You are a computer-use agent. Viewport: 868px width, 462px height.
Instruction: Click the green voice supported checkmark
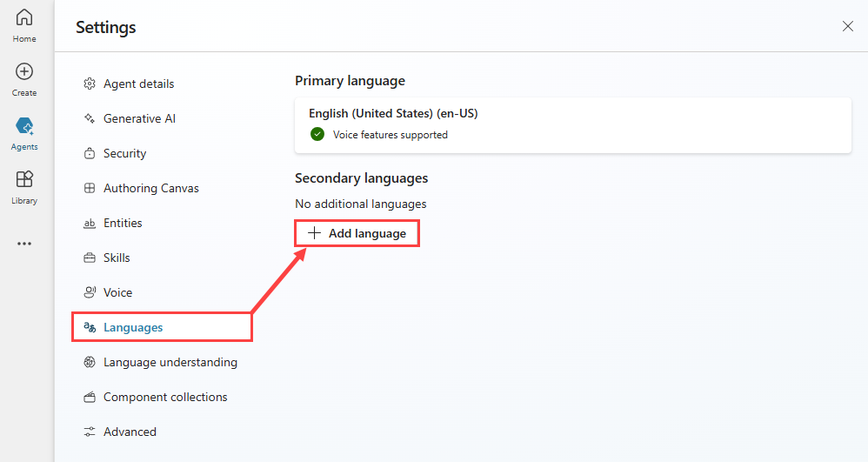317,134
